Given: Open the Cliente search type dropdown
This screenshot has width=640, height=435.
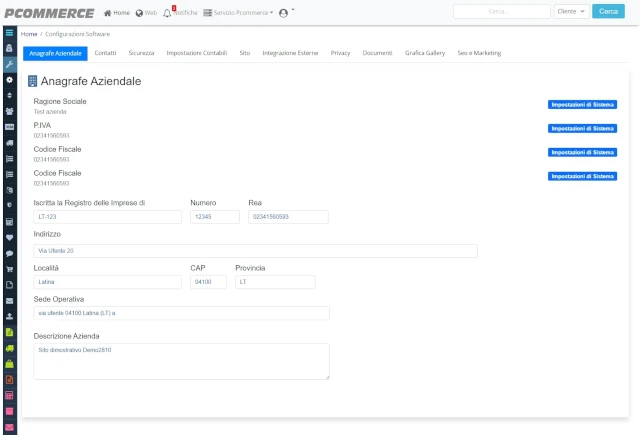Looking at the screenshot, I should click(x=571, y=11).
